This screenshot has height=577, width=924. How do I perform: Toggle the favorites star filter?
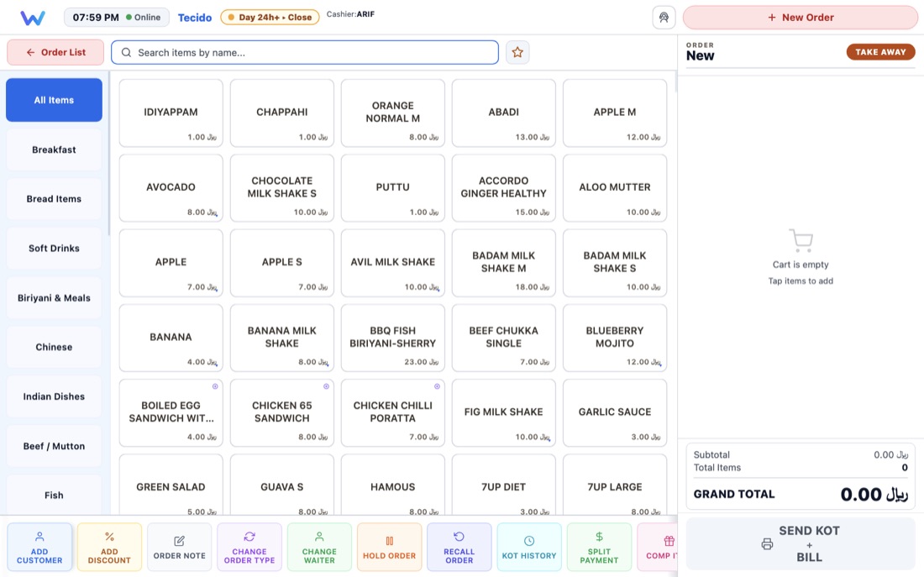(x=517, y=52)
